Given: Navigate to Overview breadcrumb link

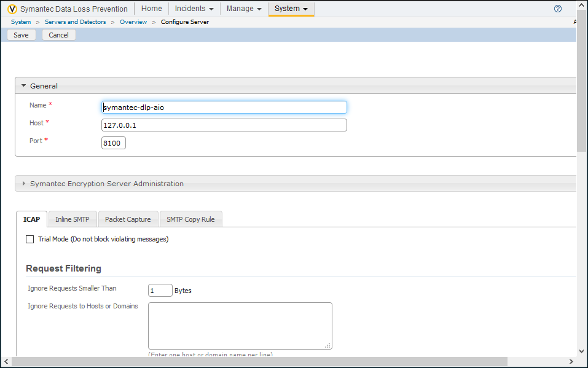Looking at the screenshot, I should (x=133, y=22).
